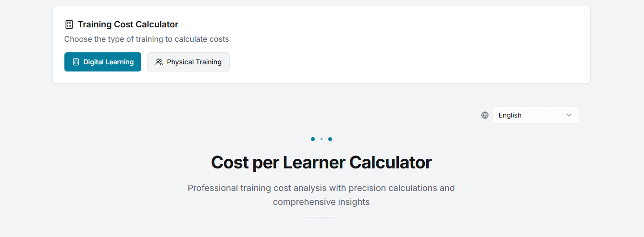Open the English language dropdown

pyautogui.click(x=536, y=115)
